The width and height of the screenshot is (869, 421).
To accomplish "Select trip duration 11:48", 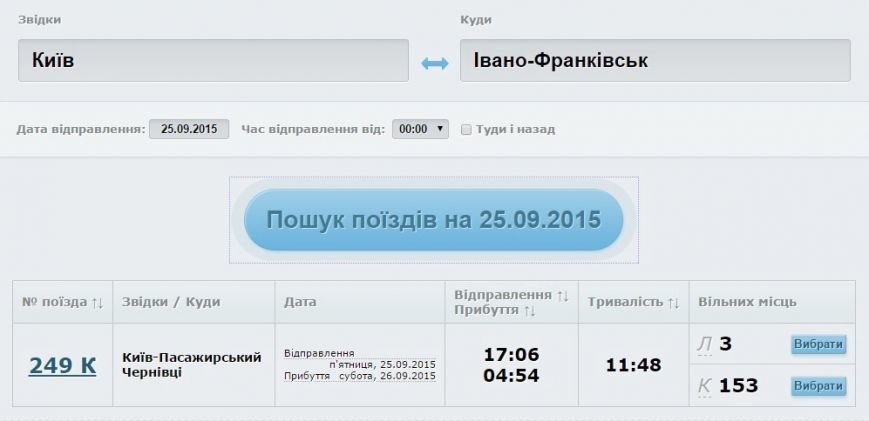I will 633,365.
